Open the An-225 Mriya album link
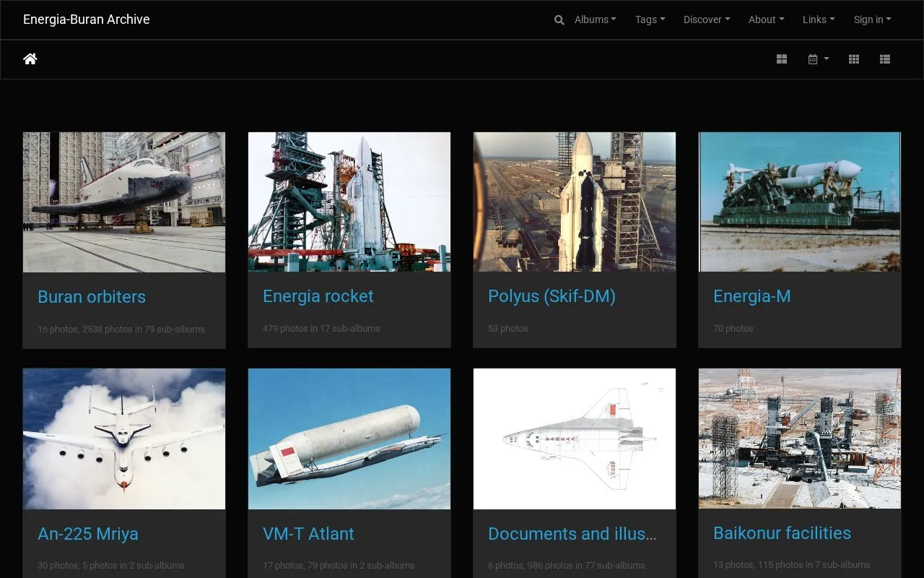The height and width of the screenshot is (578, 924). (88, 534)
